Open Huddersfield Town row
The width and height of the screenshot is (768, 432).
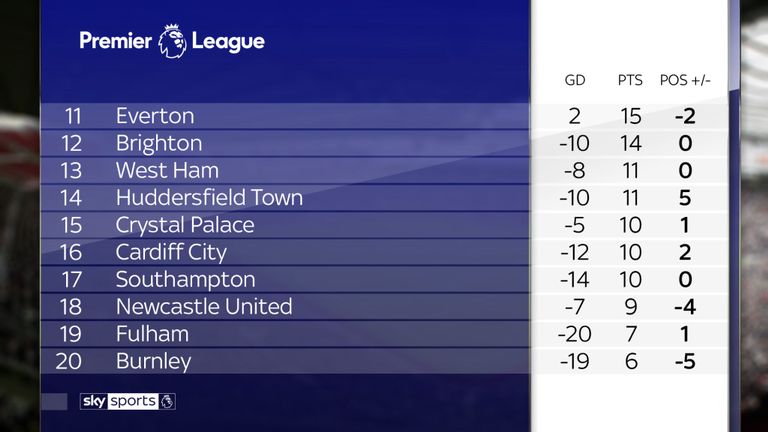(208, 198)
